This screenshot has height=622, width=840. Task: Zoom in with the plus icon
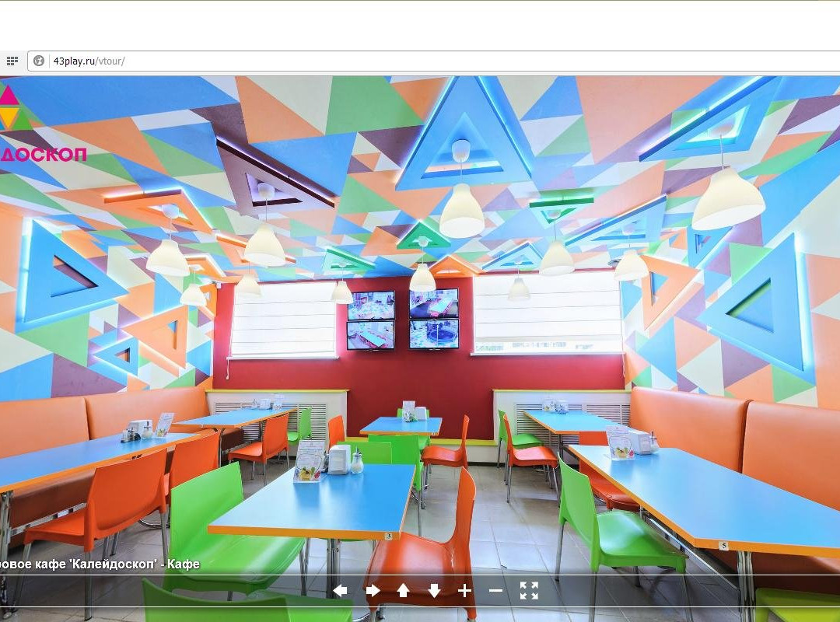point(464,591)
